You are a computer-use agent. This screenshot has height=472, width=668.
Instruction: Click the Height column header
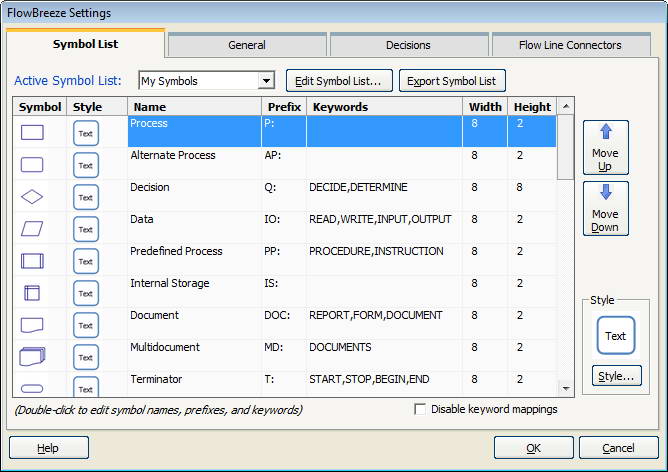[x=532, y=106]
